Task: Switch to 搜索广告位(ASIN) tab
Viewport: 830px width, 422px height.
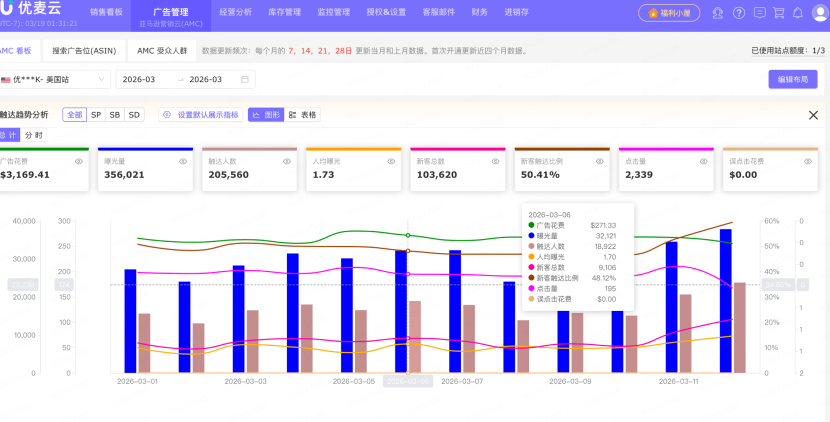Action: (x=84, y=49)
